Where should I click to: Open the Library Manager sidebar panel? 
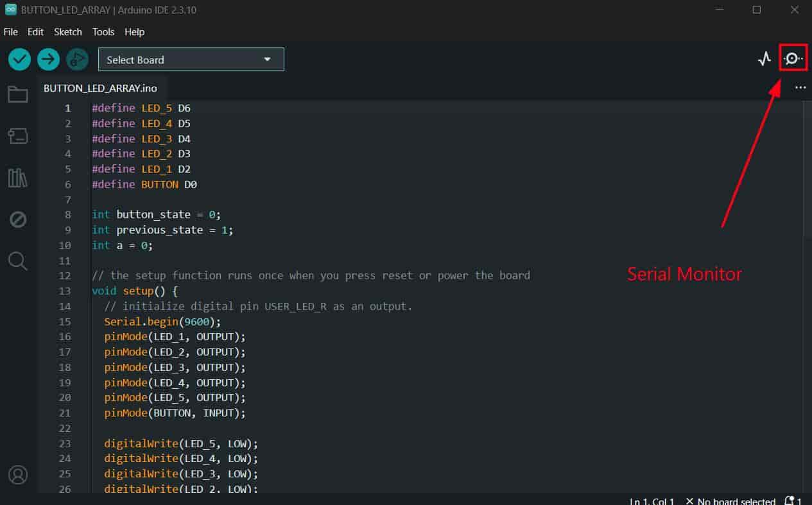[x=18, y=178]
